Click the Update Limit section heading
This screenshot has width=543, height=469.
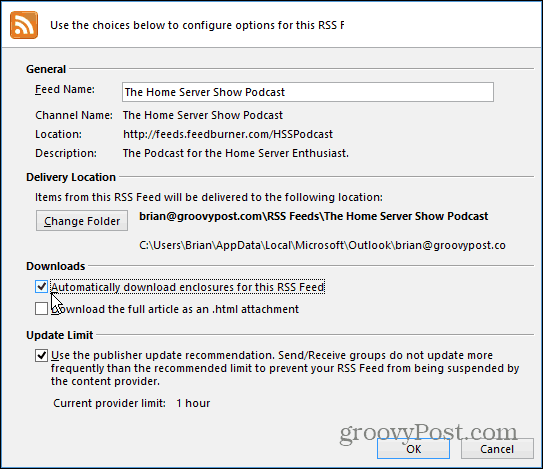tap(60, 335)
